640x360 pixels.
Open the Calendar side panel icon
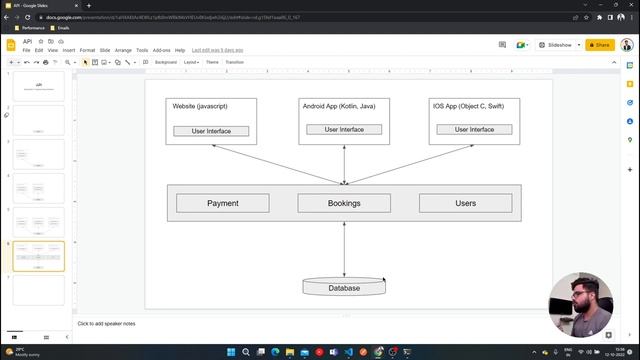coord(630,65)
